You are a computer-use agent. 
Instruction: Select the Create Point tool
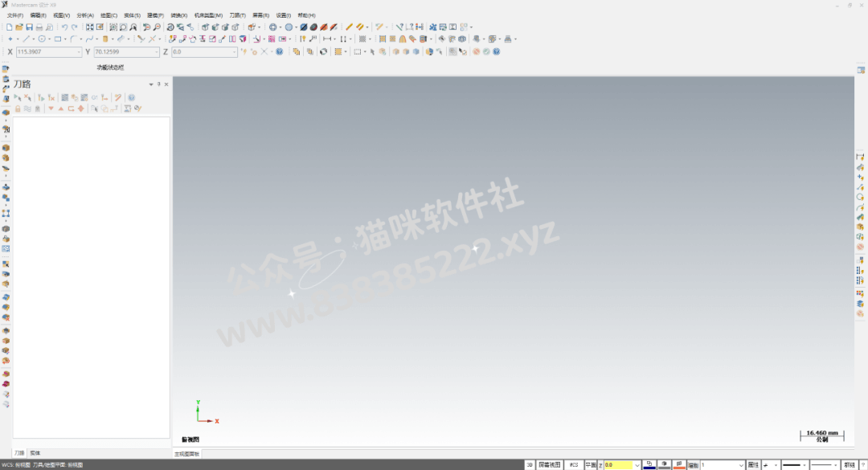click(x=10, y=39)
